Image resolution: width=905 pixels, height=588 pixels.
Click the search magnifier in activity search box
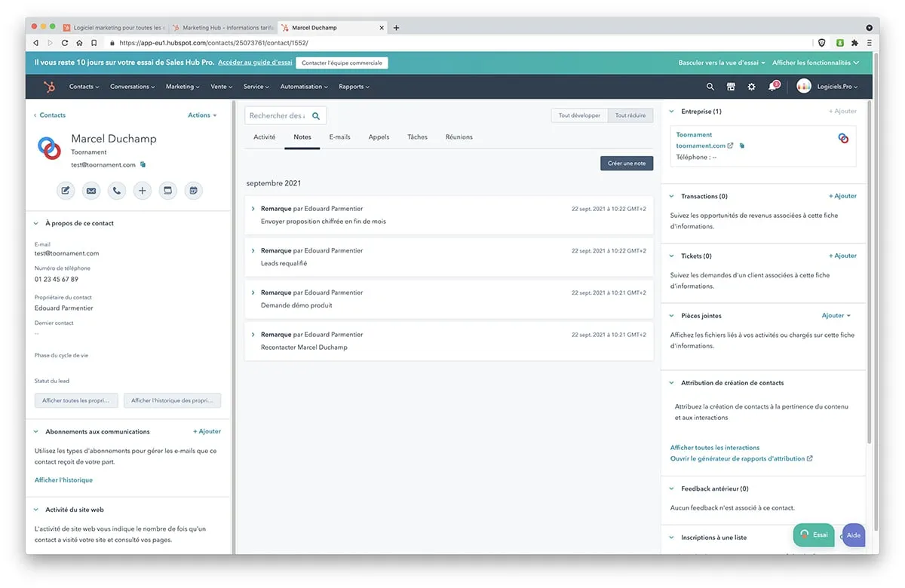point(316,116)
